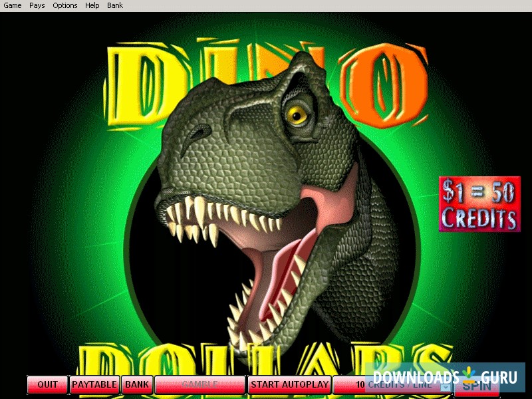Click START AUTOPLAY button
The width and height of the screenshot is (532, 399).
[x=289, y=384]
